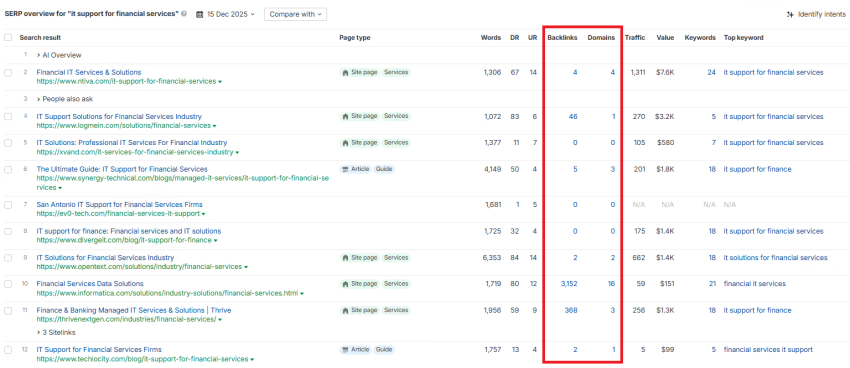Sort by the Domains column header
The width and height of the screenshot is (850, 368).
601,38
